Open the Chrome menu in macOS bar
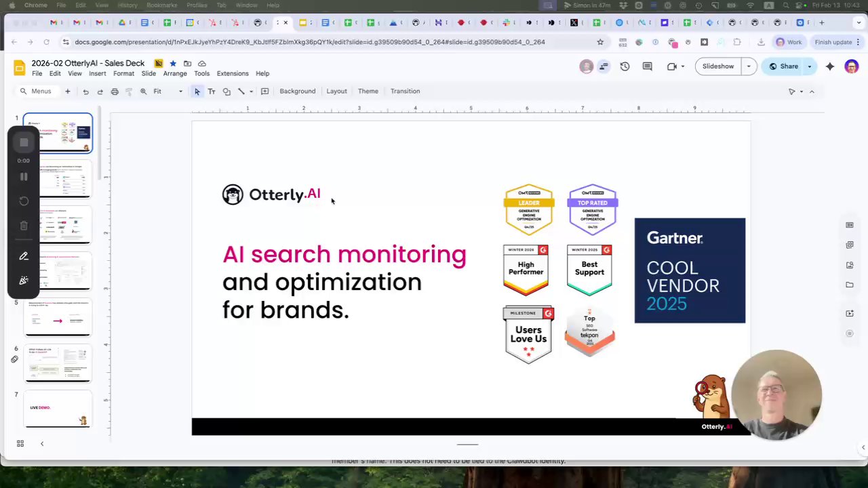Screen dimensions: 868x488 (x=36, y=5)
